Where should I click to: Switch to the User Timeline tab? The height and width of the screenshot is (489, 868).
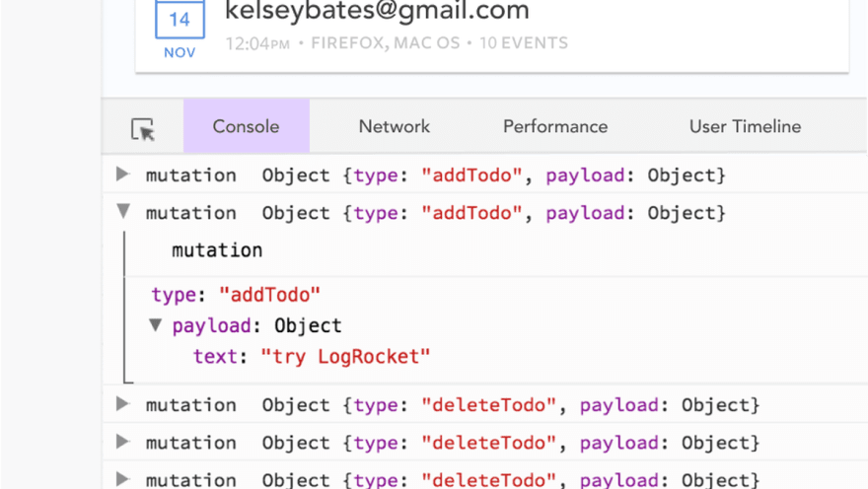[x=745, y=126]
